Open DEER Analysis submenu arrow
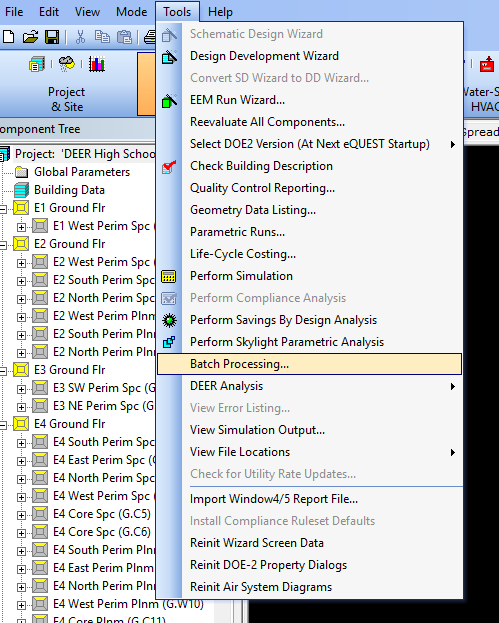The width and height of the screenshot is (499, 623). (453, 387)
